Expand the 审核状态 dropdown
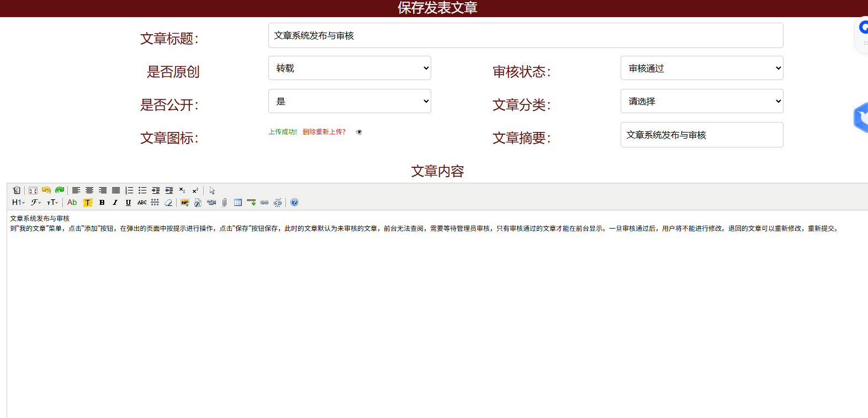This screenshot has width=868, height=418. coord(701,68)
